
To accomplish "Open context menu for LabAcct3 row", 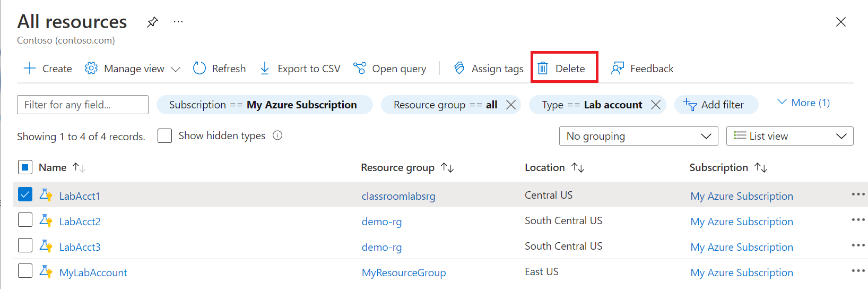I will [858, 245].
